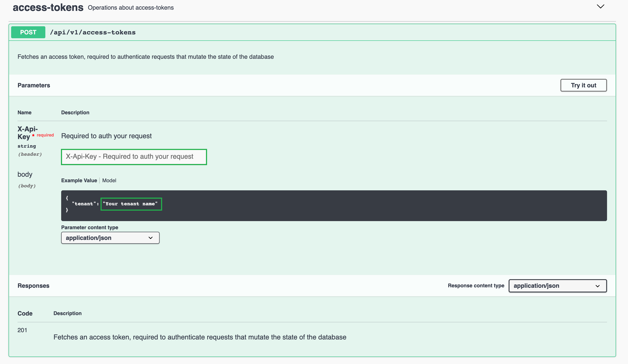Viewport: 628px width, 364px height.
Task: Click the "Required to auth your request" description
Action: coord(106,136)
